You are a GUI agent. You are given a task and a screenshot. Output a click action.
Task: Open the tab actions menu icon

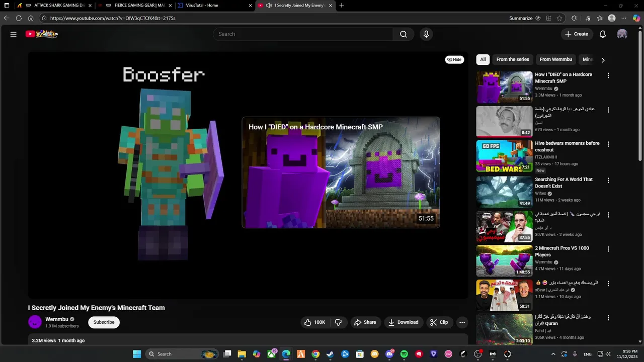coord(7,6)
